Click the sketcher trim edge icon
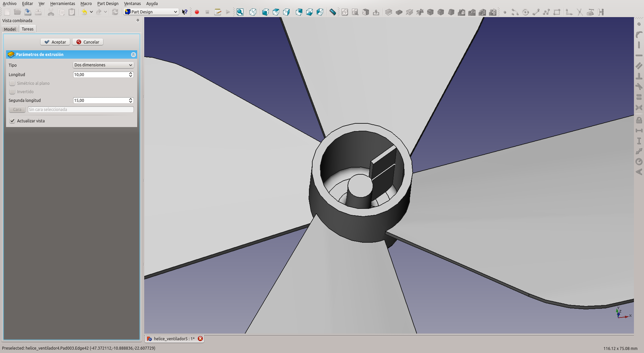The image size is (644, 353). 580,12
